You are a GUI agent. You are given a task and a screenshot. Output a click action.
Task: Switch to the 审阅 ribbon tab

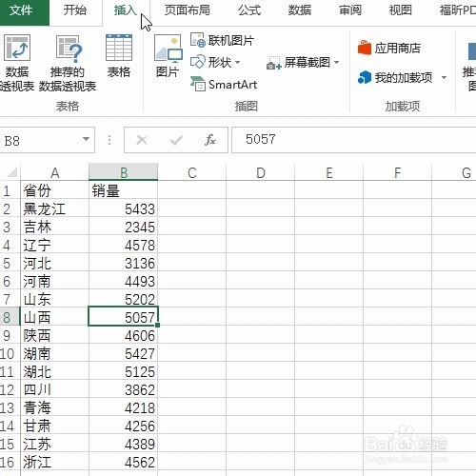(x=350, y=10)
